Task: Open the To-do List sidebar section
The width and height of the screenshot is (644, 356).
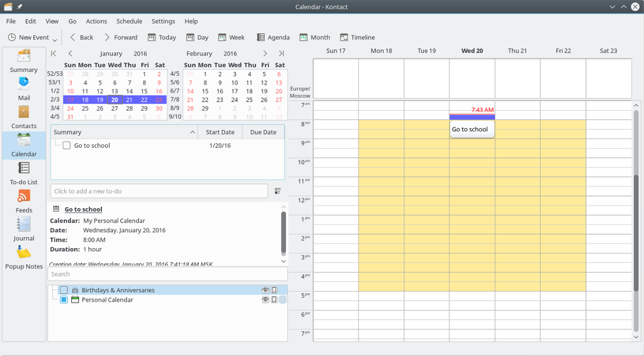Action: point(24,173)
